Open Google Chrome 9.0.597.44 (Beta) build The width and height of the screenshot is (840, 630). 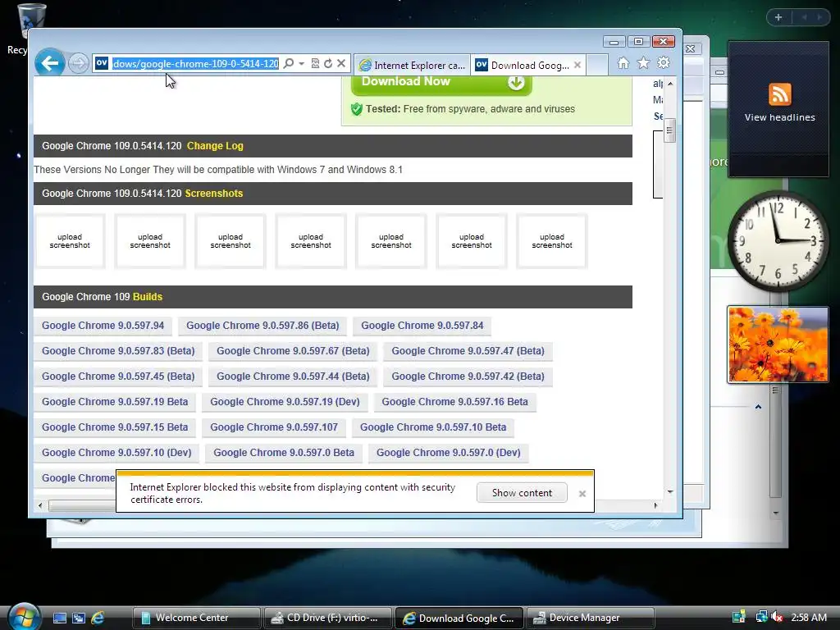(x=293, y=377)
